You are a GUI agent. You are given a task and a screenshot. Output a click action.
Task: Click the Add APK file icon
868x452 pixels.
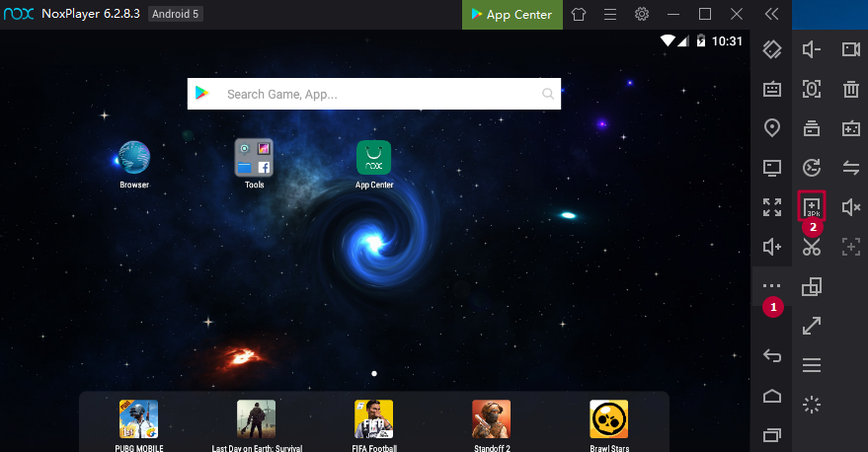tap(812, 207)
